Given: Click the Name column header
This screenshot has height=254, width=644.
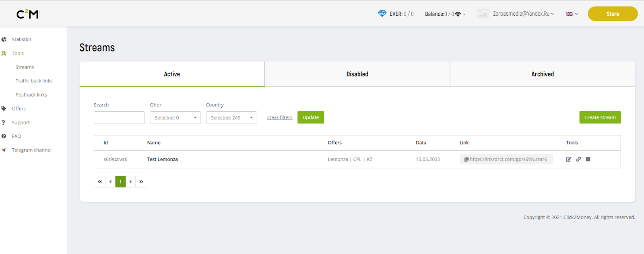Looking at the screenshot, I should (154, 143).
